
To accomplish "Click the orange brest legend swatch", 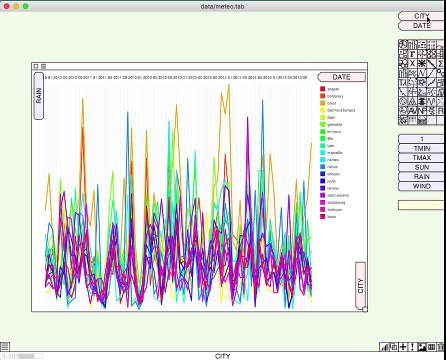I will tap(322, 103).
